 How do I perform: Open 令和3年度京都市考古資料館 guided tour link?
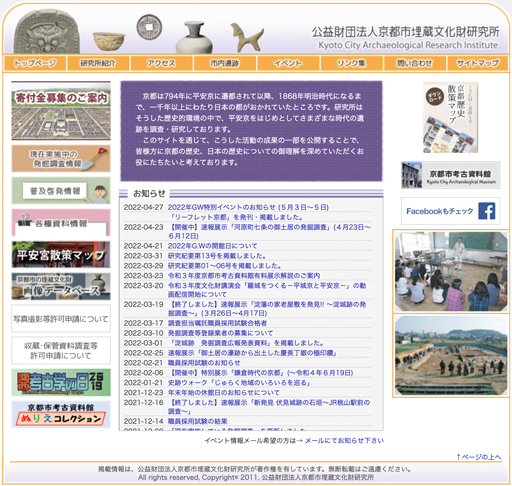[x=244, y=276]
